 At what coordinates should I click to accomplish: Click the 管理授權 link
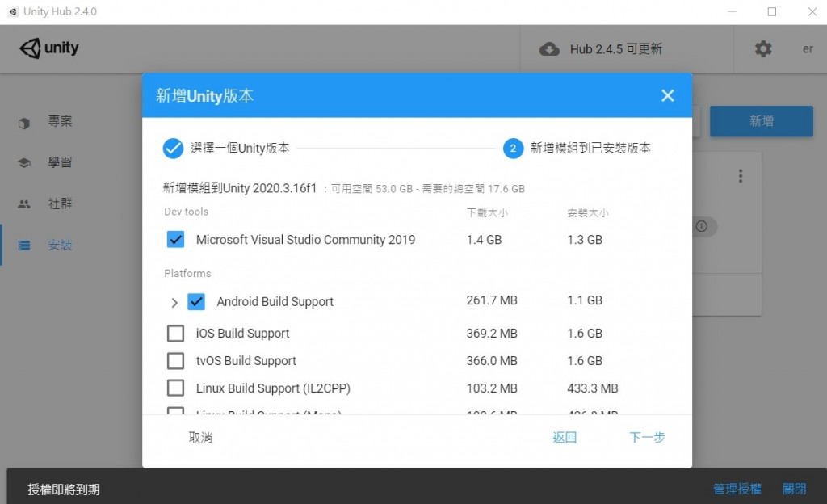pyautogui.click(x=737, y=489)
